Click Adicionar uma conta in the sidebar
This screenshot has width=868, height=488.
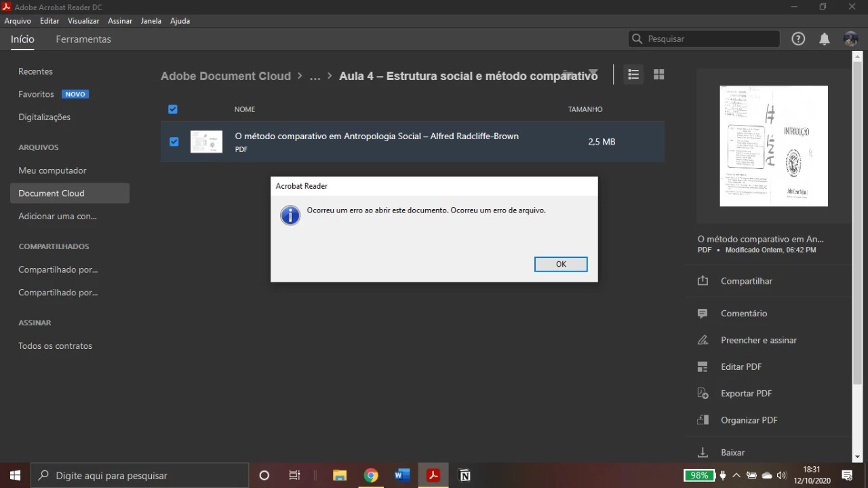pos(58,217)
